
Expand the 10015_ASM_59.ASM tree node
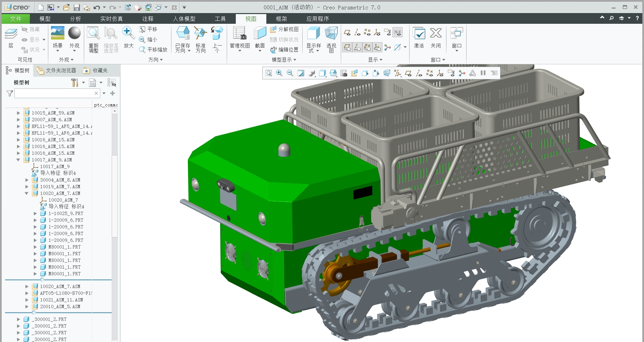pos(18,113)
